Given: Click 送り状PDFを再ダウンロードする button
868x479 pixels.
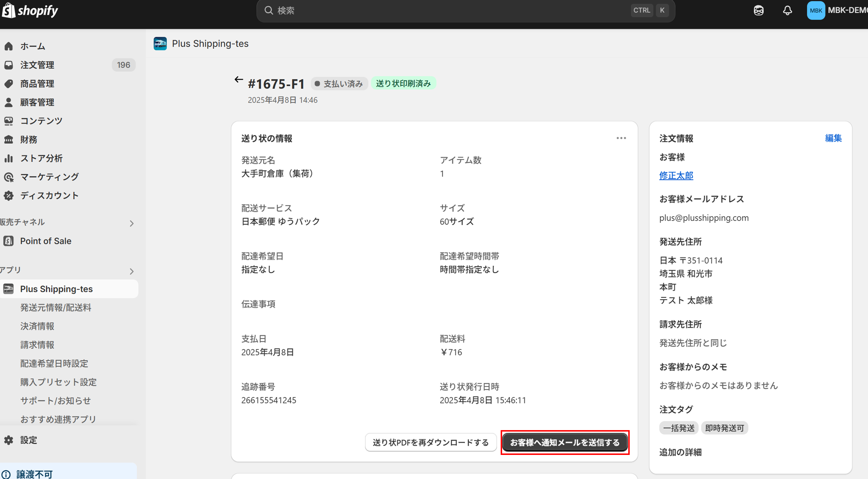Looking at the screenshot, I should pyautogui.click(x=431, y=442).
